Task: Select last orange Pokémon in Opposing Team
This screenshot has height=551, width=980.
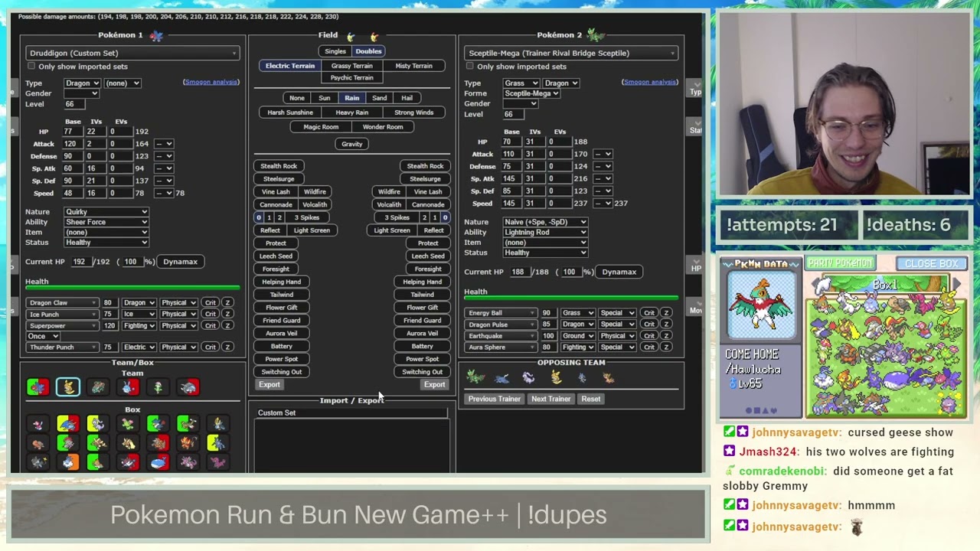Action: click(x=609, y=377)
